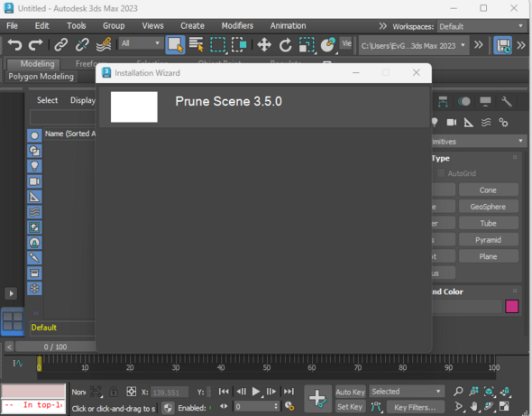Click the autosave file icon
This screenshot has height=416, width=532.
503,45
